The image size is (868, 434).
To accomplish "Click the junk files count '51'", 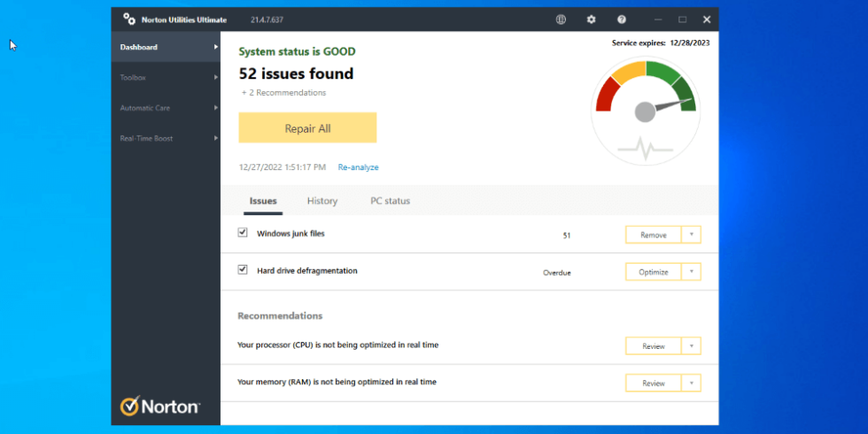I will tap(567, 236).
